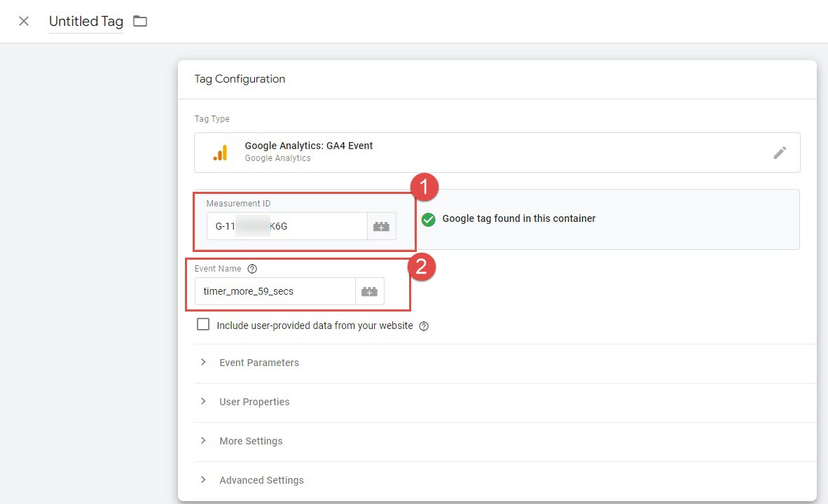Screen dimensions: 828x504
Task: Click the Untitled Tag name to rename
Action: point(85,21)
